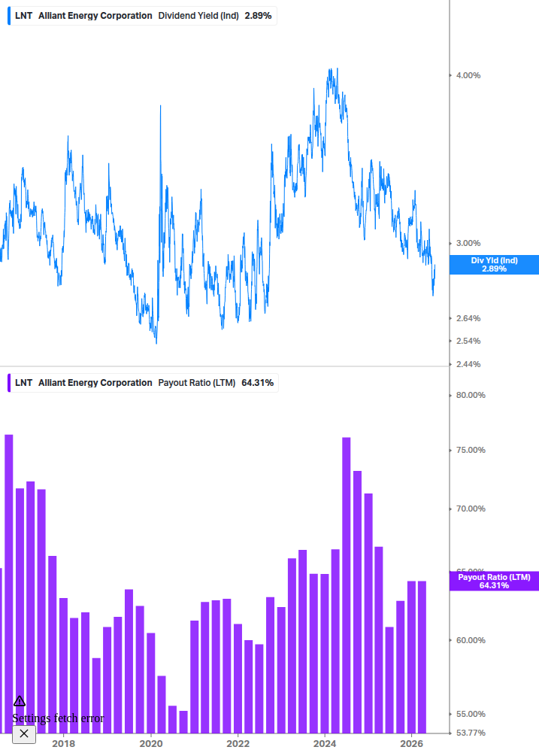This screenshot has width=539, height=756.
Task: Click the purple Payout Ratio 64.31% tag
Action: pyautogui.click(x=494, y=581)
